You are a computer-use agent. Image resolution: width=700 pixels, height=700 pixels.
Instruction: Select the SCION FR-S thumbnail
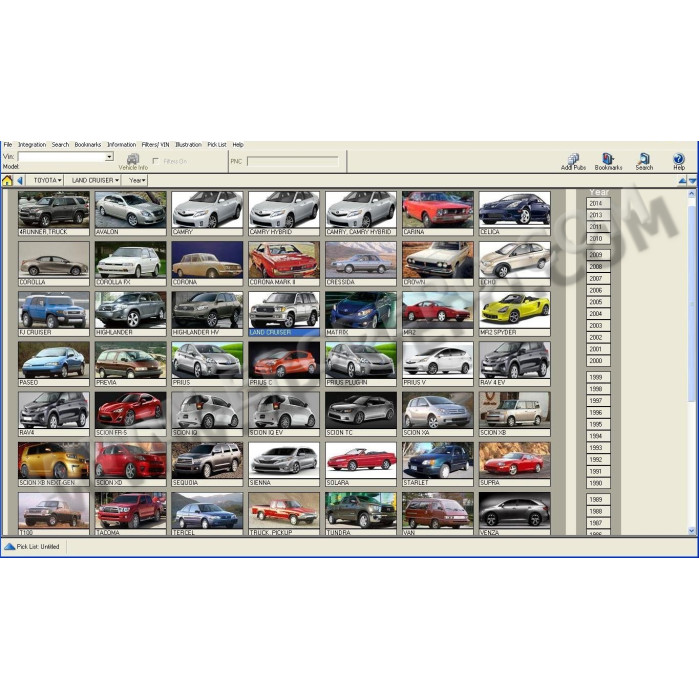(x=130, y=414)
